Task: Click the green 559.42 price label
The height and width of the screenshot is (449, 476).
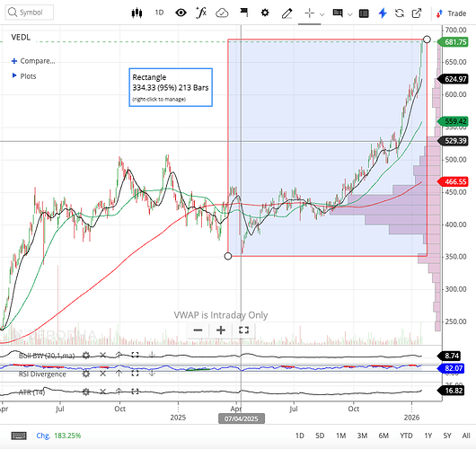Action: coord(454,121)
